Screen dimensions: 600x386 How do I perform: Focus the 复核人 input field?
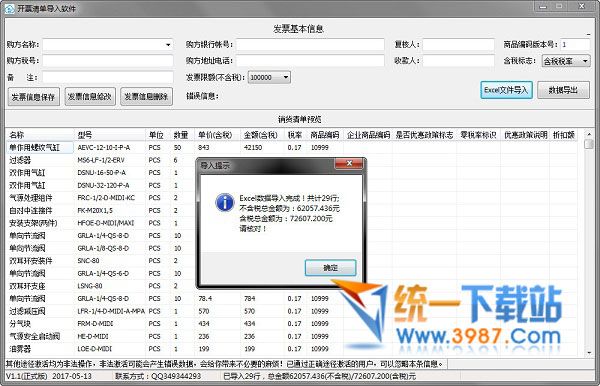[458, 45]
